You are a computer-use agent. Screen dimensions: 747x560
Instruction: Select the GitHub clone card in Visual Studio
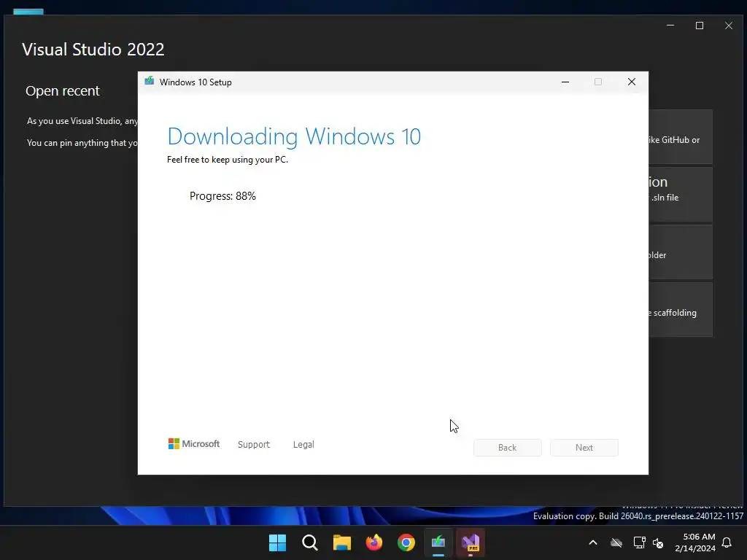[x=681, y=137]
